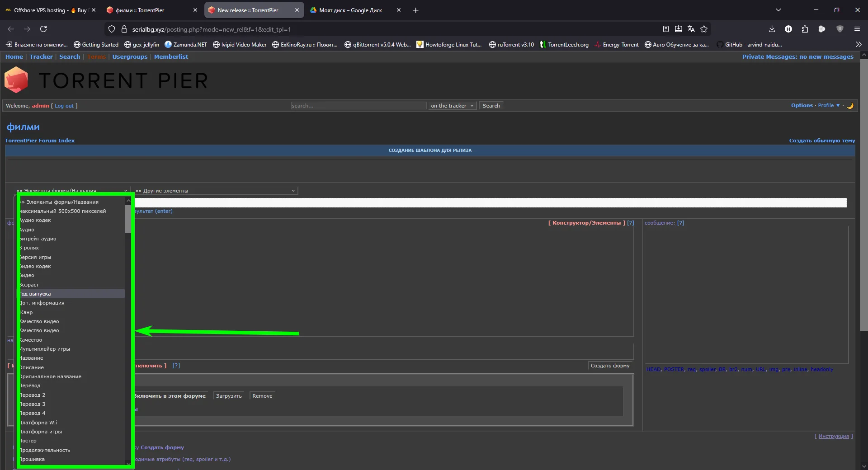Open the translate page icon
This screenshot has height=470, width=868.
[x=691, y=29]
